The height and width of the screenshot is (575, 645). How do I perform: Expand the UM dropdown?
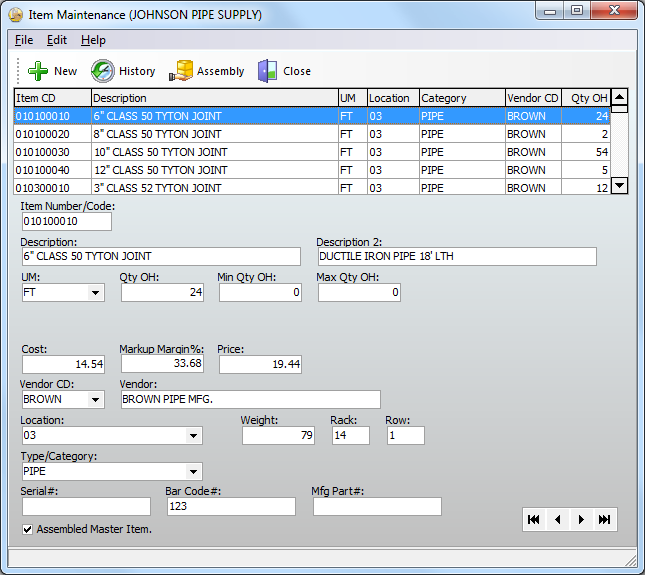tap(95, 293)
